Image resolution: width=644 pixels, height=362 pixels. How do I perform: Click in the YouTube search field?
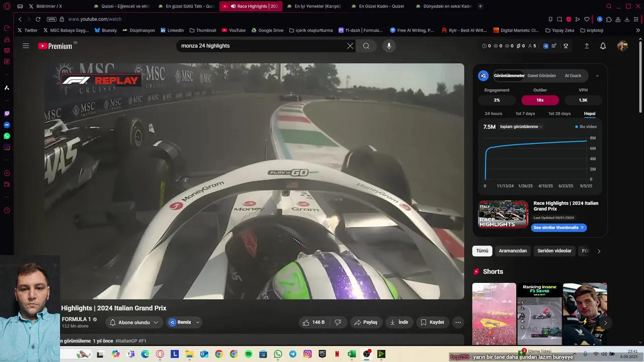pos(262,46)
